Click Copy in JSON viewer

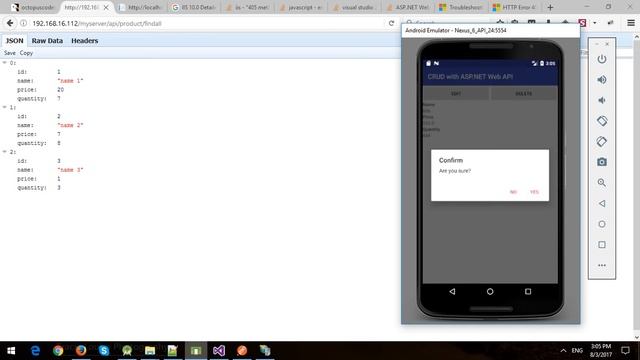pyautogui.click(x=26, y=53)
